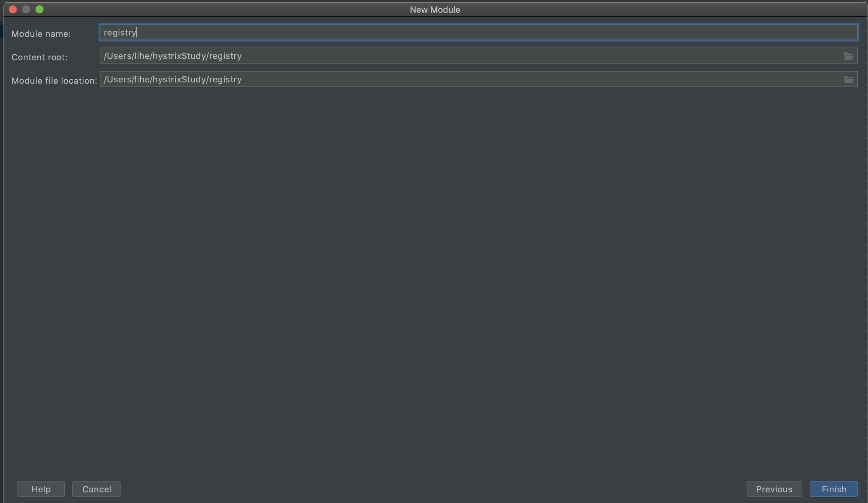Click 'hystrixStudy' in the Content root path
The image size is (868, 503).
click(x=179, y=56)
